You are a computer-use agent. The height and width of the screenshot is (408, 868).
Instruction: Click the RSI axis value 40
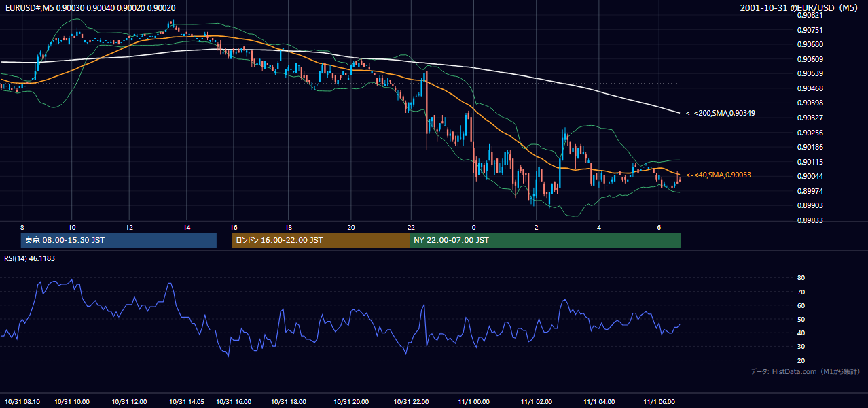(x=801, y=333)
